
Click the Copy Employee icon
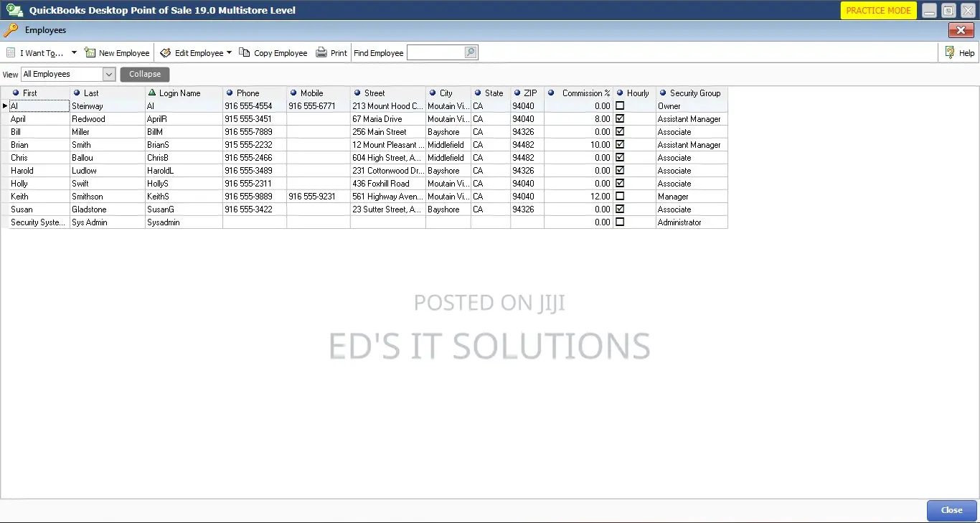(245, 53)
